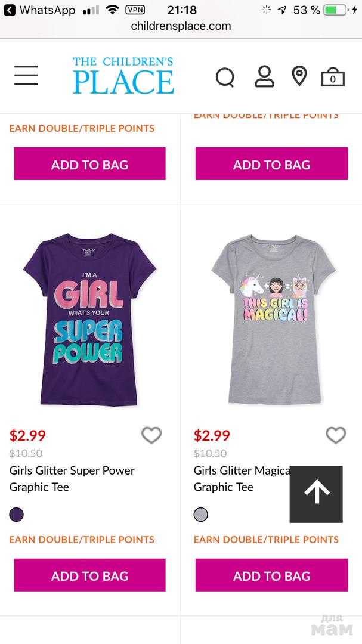The height and width of the screenshot is (644, 362).
Task: Return to WhatsApp via the back arrow
Action: [9, 10]
